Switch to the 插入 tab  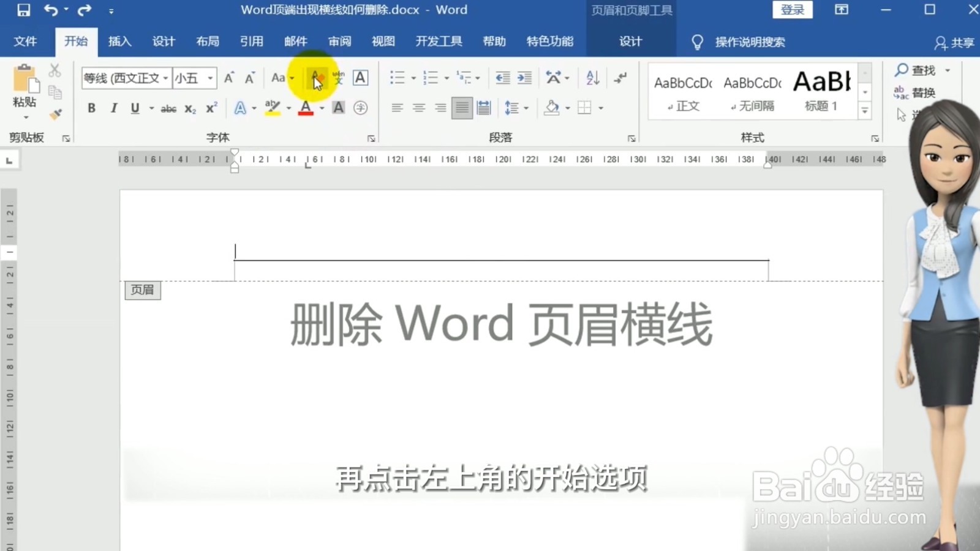coord(119,42)
